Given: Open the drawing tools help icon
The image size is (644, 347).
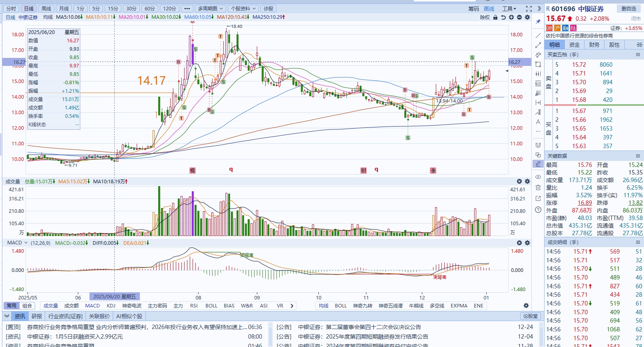Looking at the screenshot, I should click(538, 210).
